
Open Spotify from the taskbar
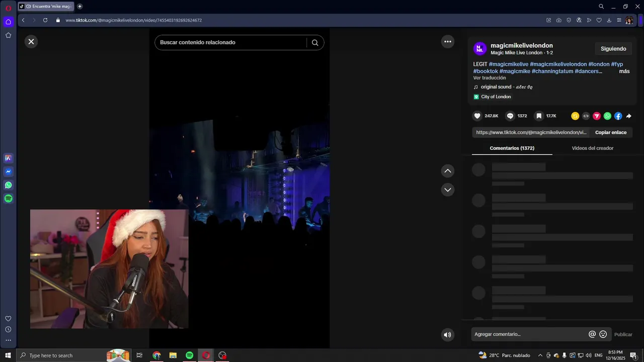(189, 355)
